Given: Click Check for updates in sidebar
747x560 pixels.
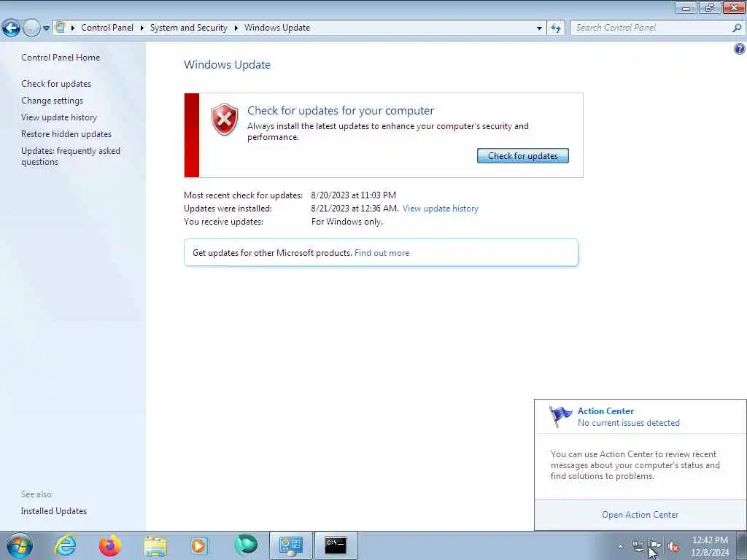Looking at the screenshot, I should point(56,83).
